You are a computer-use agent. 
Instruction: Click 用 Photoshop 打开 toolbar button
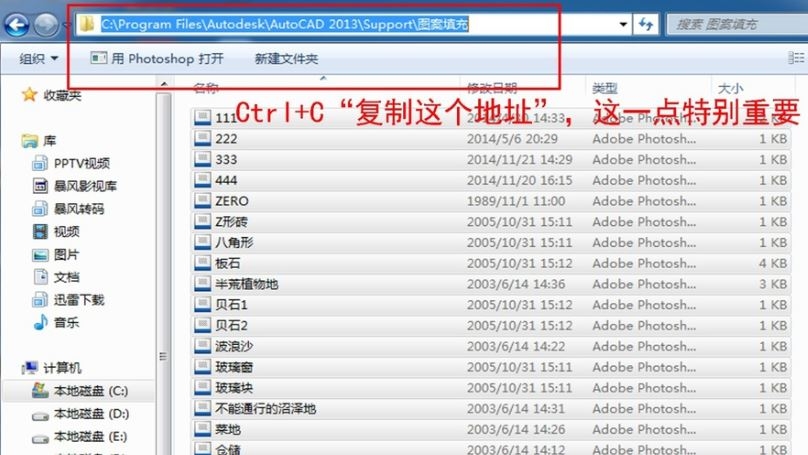point(157,59)
